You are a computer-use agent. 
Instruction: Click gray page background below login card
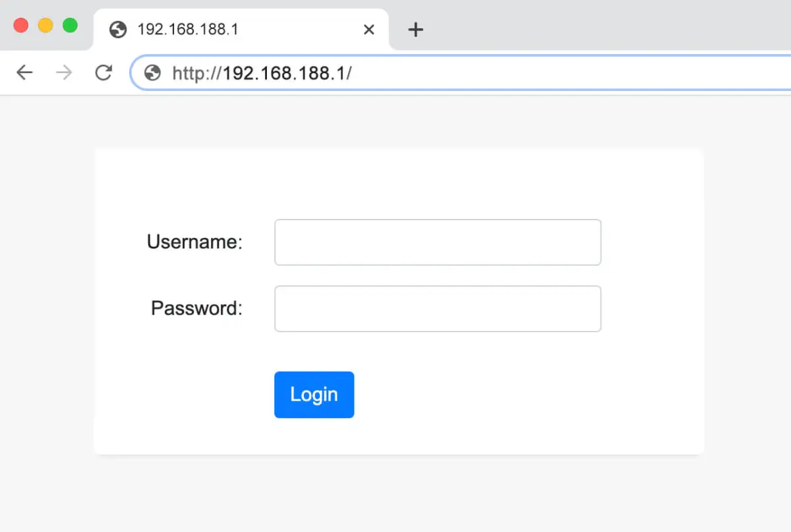pyautogui.click(x=395, y=494)
